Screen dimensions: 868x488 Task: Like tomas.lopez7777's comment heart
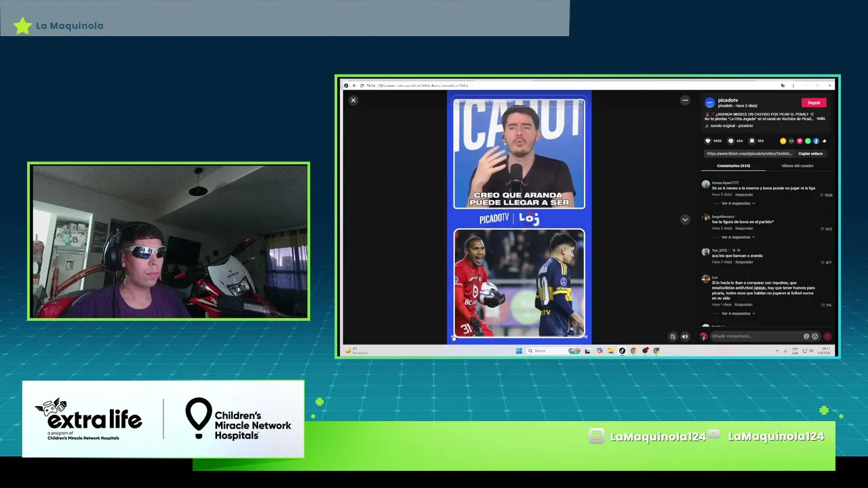(x=822, y=195)
